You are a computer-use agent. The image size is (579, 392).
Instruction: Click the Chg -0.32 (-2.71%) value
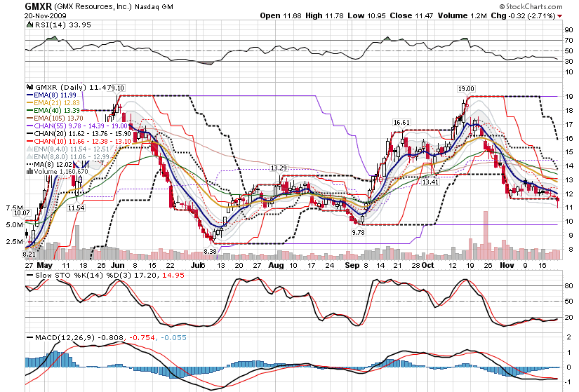tap(523, 16)
